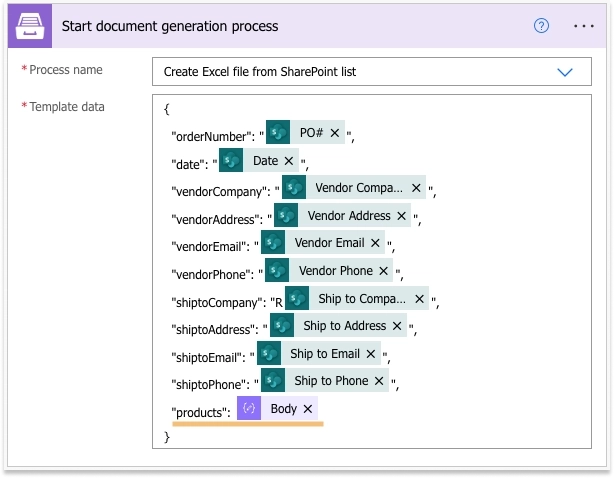Remove the PO# dynamic content token
This screenshot has width=614, height=478.
pos(334,133)
